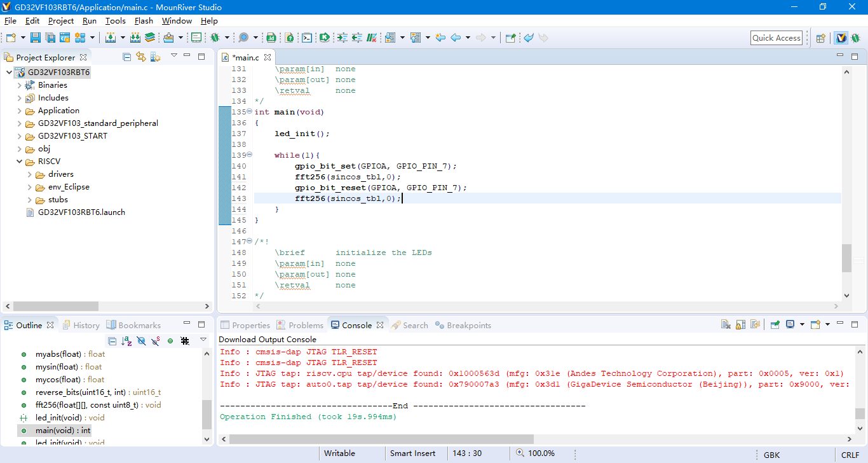Collapse the GD32VF103RBT6 project root

pyautogui.click(x=8, y=73)
